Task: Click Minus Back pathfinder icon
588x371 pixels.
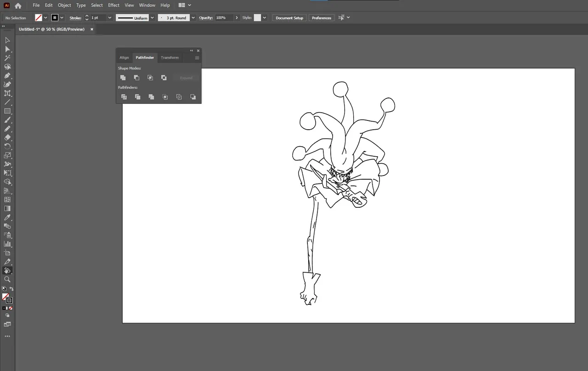Action: tap(193, 97)
